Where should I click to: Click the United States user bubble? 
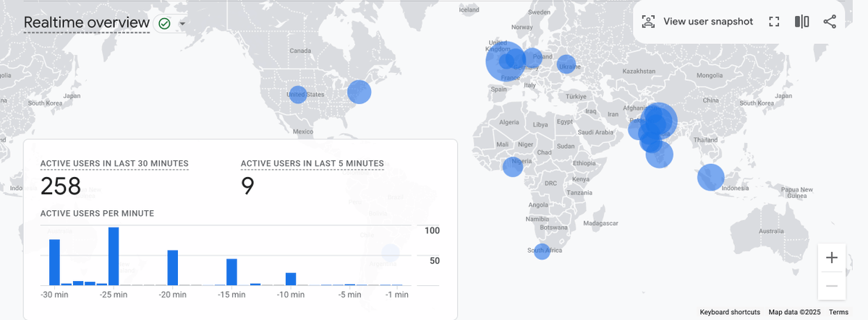tap(298, 95)
